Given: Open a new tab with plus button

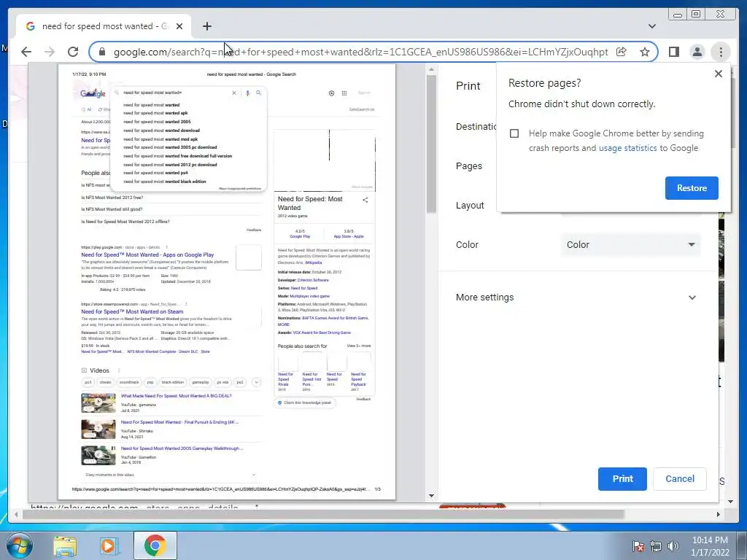Looking at the screenshot, I should [x=206, y=26].
